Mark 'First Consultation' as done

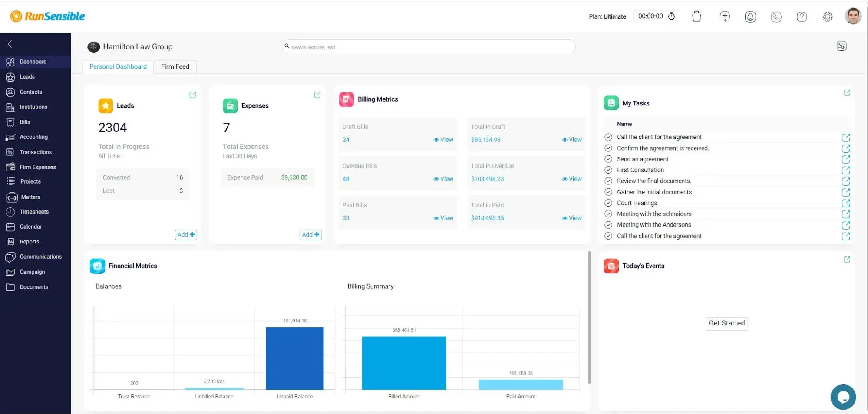608,170
